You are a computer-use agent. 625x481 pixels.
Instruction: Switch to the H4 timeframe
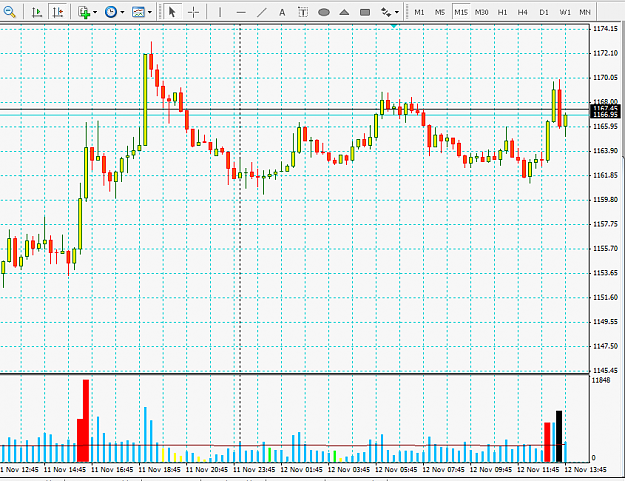click(523, 12)
